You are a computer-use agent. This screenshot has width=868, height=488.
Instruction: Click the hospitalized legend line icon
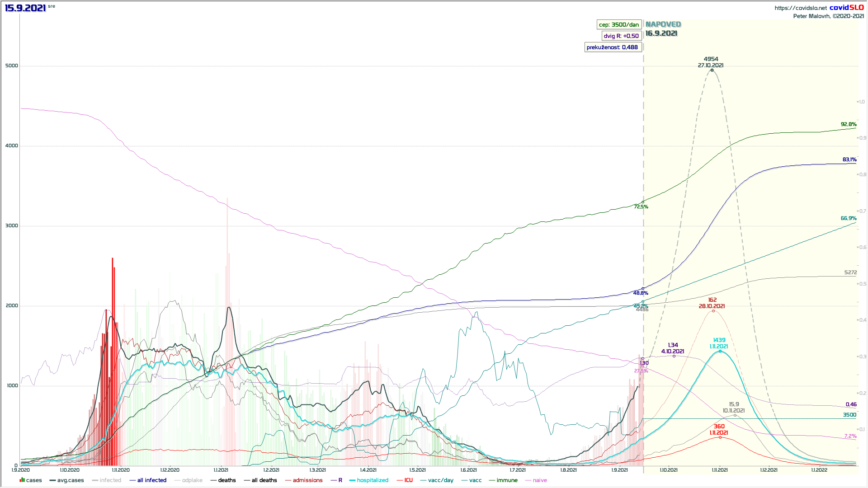coord(352,480)
